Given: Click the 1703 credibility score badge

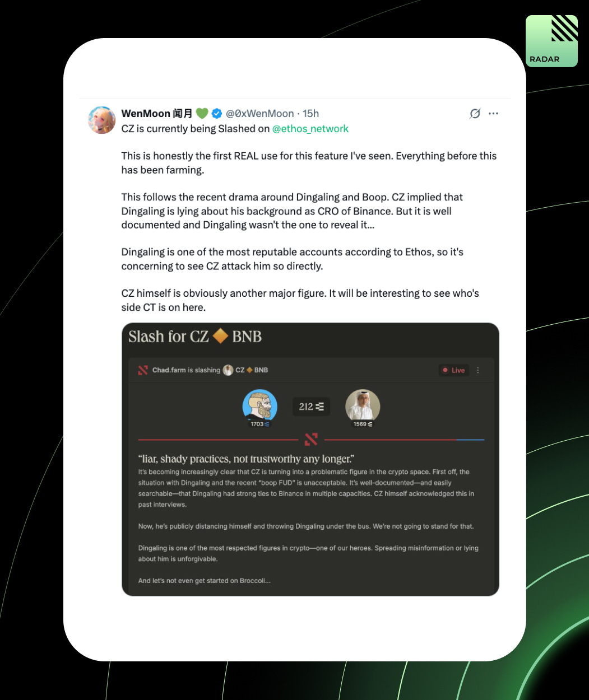Looking at the screenshot, I should coord(260,424).
